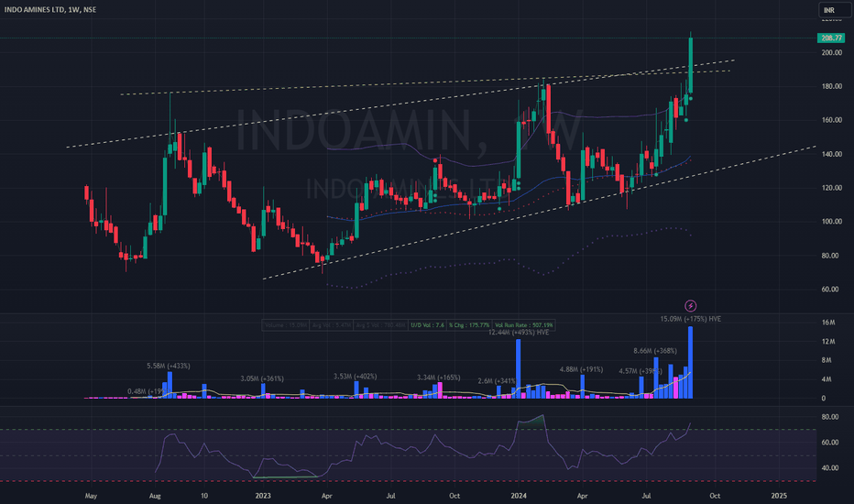Click the 100.00 price axis label
Screen dimensions: 854x504
click(831, 222)
